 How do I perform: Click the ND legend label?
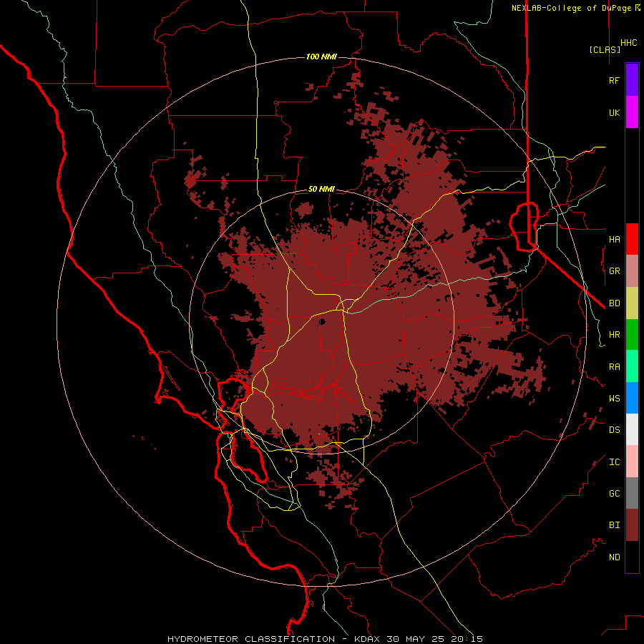(614, 557)
